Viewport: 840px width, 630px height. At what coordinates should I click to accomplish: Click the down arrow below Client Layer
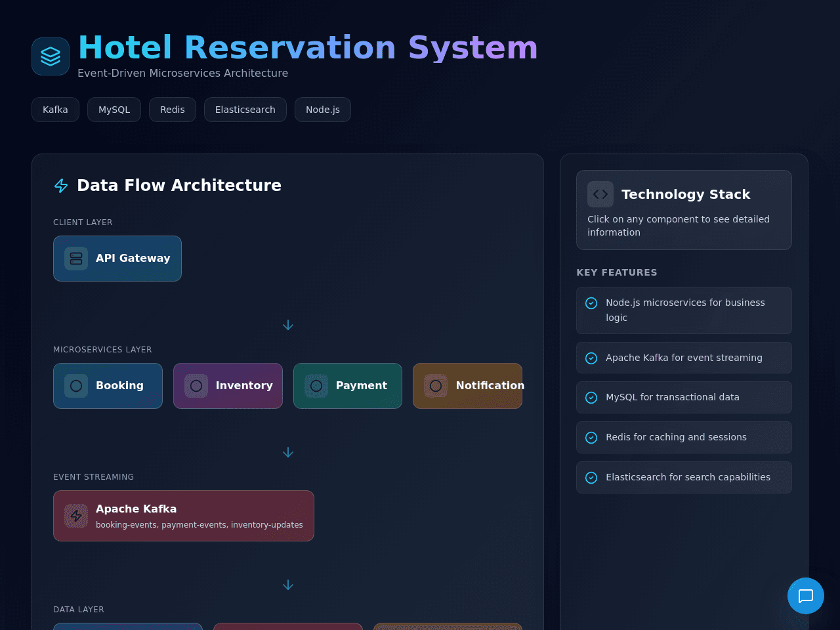[x=288, y=325]
